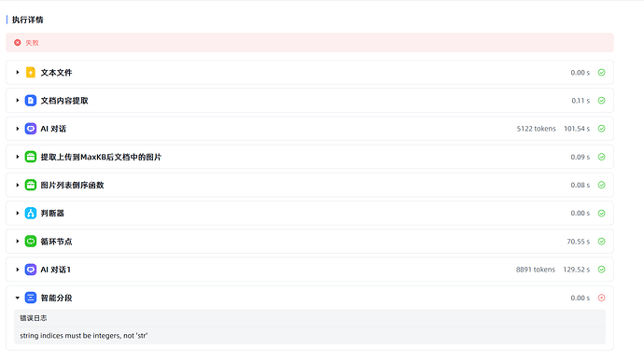Click the 0.09 s duration value

580,157
